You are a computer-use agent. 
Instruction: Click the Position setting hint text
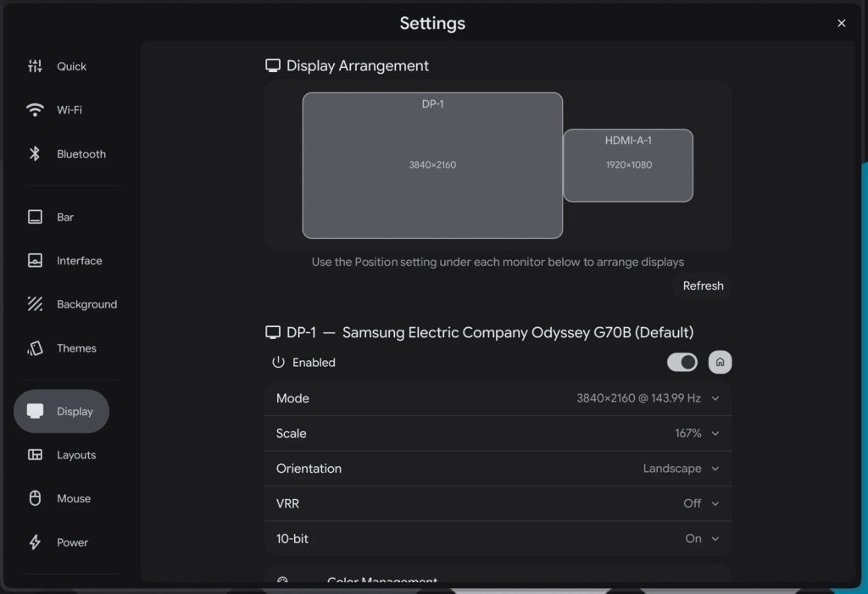coord(498,262)
